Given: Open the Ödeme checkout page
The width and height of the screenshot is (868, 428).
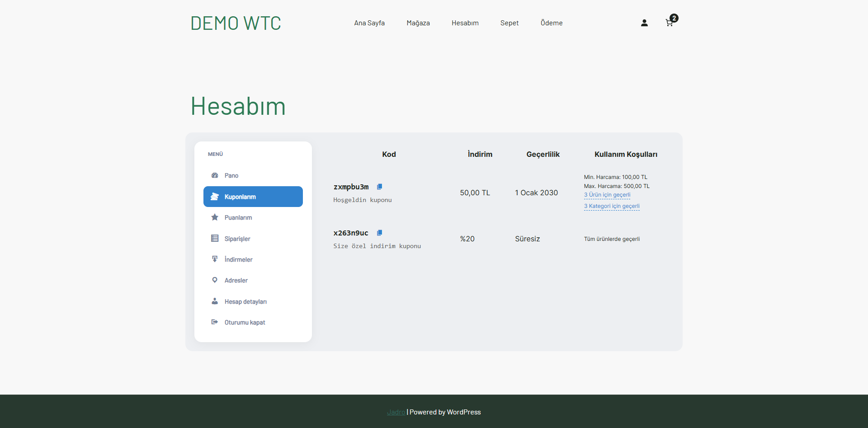Looking at the screenshot, I should pos(551,23).
